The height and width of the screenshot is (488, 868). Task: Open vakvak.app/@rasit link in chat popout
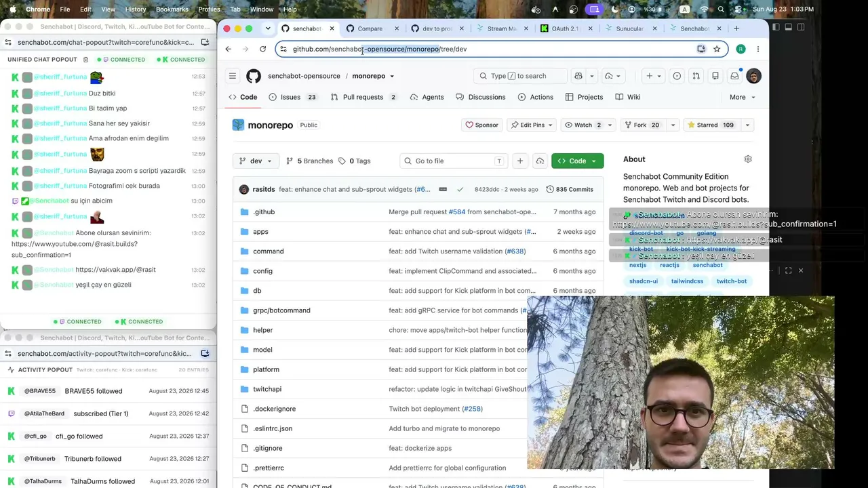115,270
